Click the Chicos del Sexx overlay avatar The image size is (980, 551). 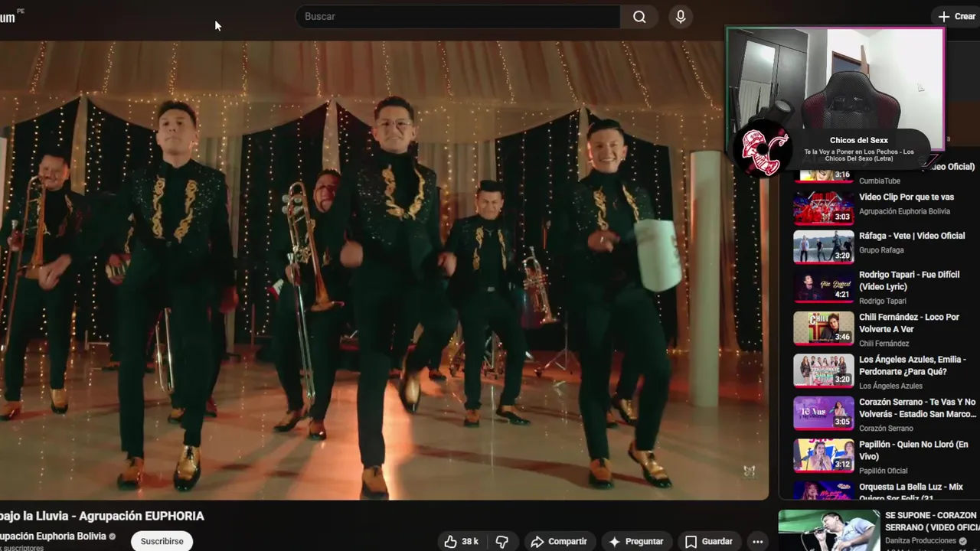pos(761,148)
